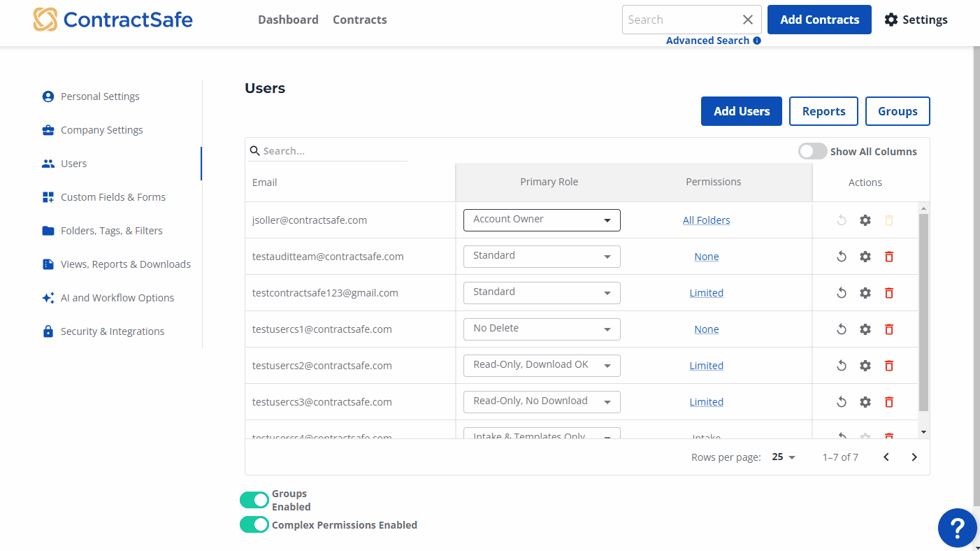Go to the next page arrow

point(914,457)
